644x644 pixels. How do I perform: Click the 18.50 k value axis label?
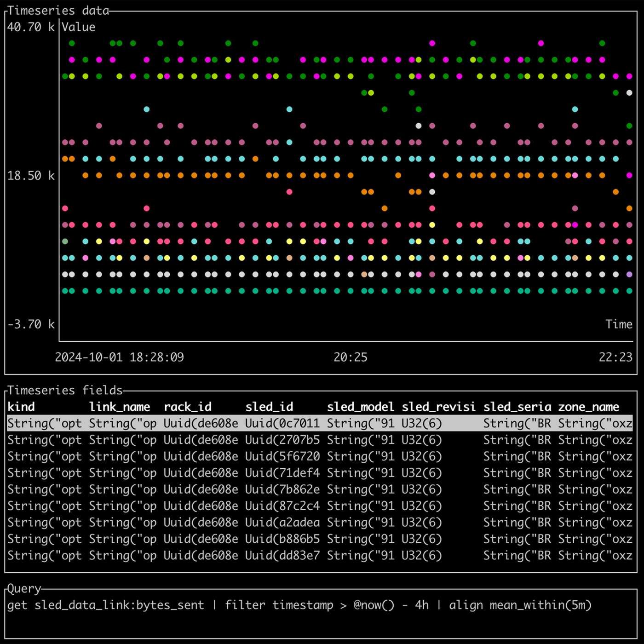pyautogui.click(x=31, y=176)
